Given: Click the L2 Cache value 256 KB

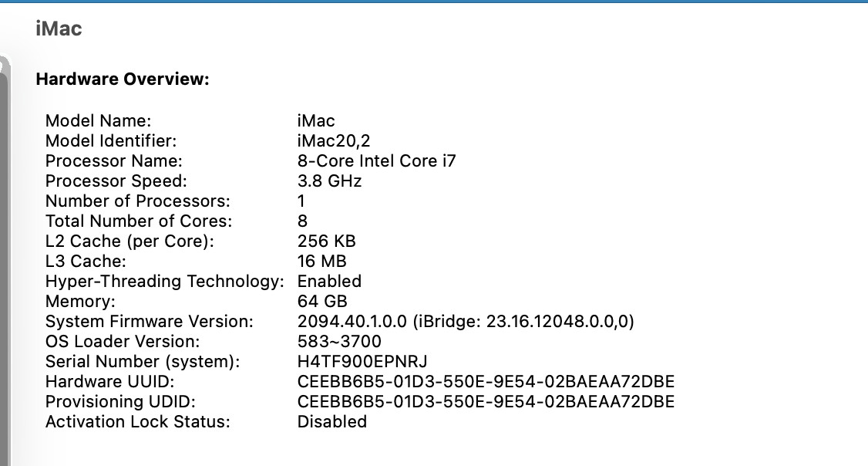Looking at the screenshot, I should pos(326,241).
